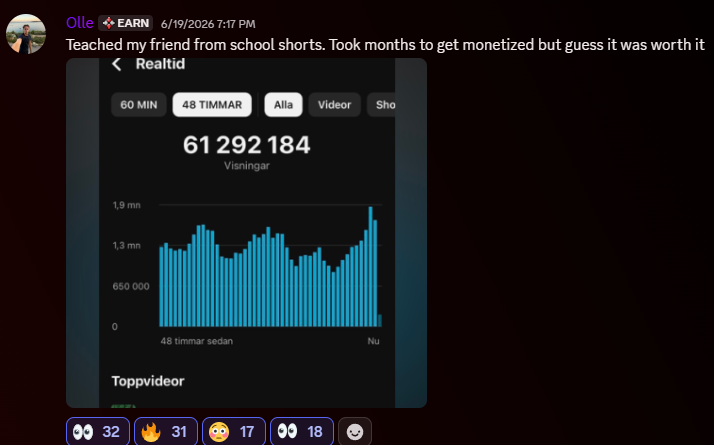Select the Videor filter chip
The image size is (714, 445).
[335, 105]
